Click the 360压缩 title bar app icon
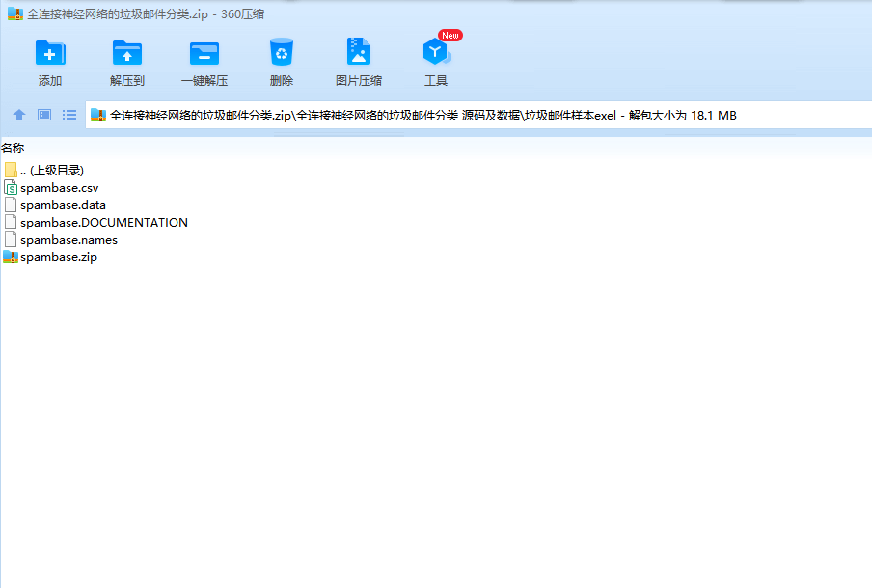The width and height of the screenshot is (872, 588). (x=15, y=13)
